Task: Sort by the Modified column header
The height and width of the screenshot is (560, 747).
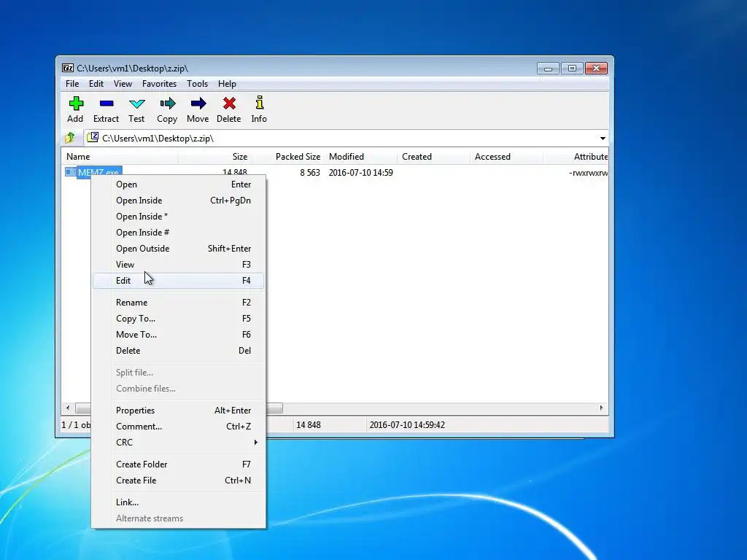Action: click(x=360, y=157)
